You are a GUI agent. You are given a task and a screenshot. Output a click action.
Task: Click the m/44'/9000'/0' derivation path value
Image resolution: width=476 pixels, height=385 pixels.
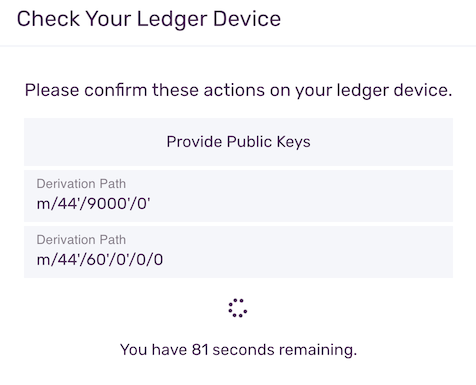(x=93, y=203)
